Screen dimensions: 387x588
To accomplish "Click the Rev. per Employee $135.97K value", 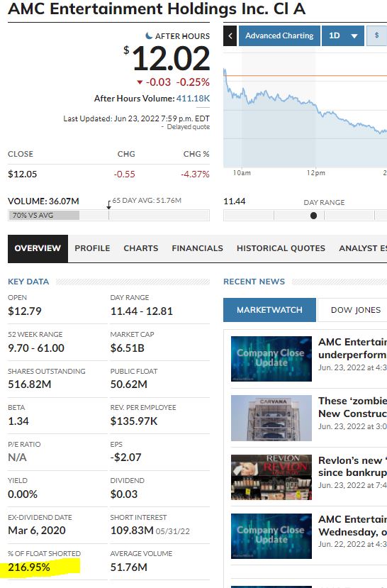I will click(134, 421).
